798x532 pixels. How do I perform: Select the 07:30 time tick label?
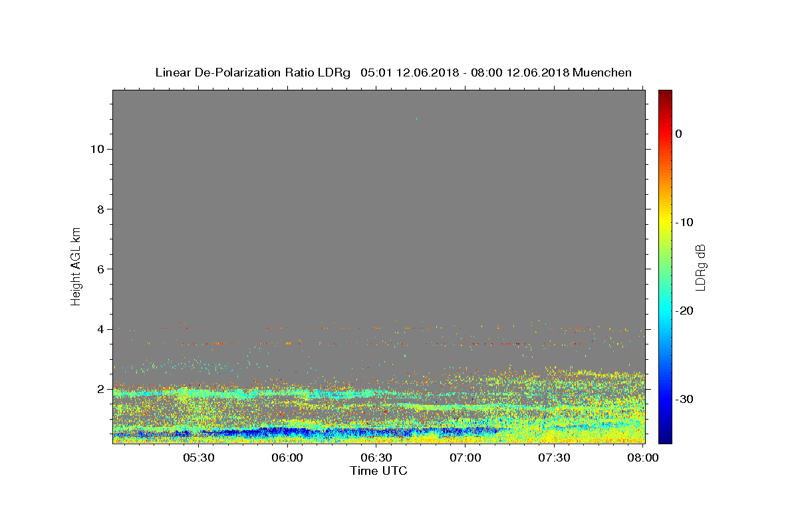(555, 458)
